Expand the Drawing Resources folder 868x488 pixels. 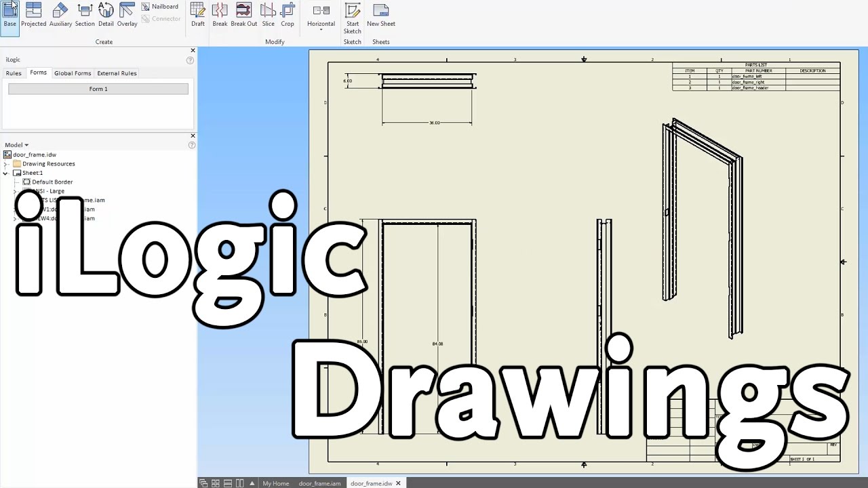(6, 164)
